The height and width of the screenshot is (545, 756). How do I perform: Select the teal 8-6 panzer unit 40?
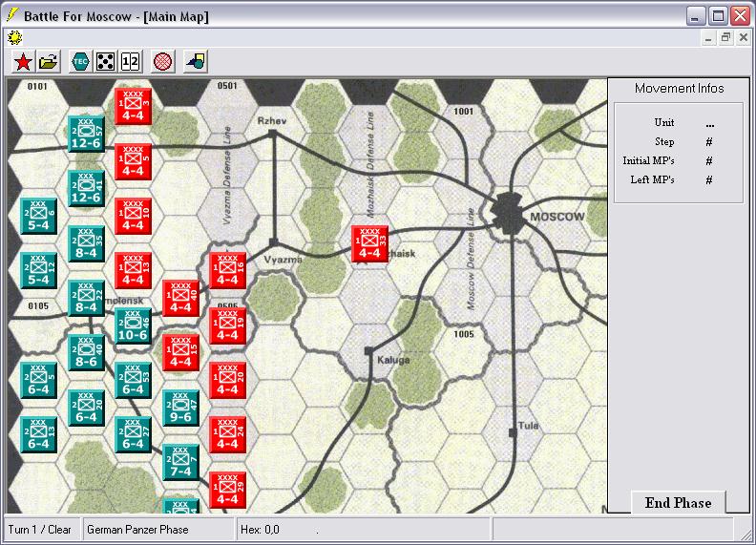click(x=86, y=352)
